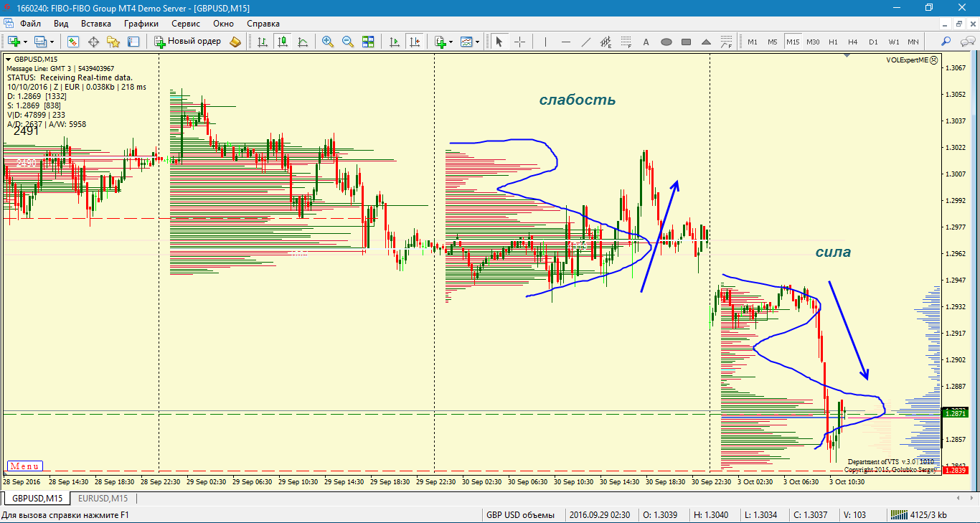Open the Справка menu
Image resolution: width=980 pixels, height=523 pixels.
point(263,23)
